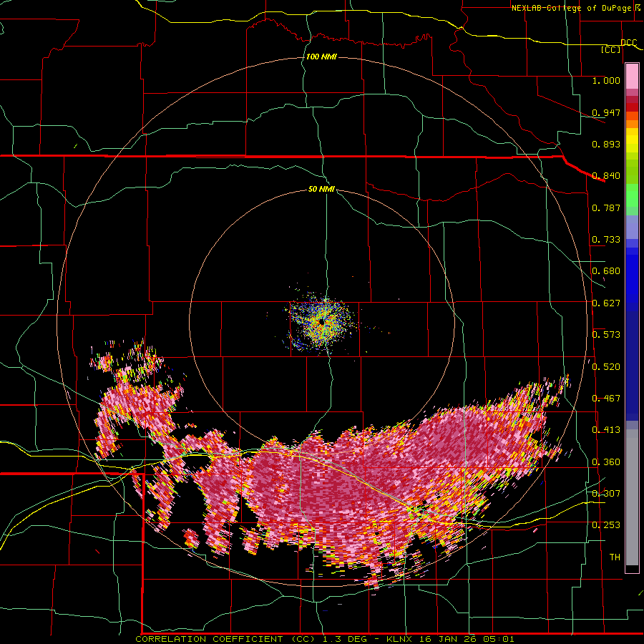Click the CORRELATION COEFFICIENT (CC) caption text
Viewport: 644px width, 644px height.
pos(225,640)
